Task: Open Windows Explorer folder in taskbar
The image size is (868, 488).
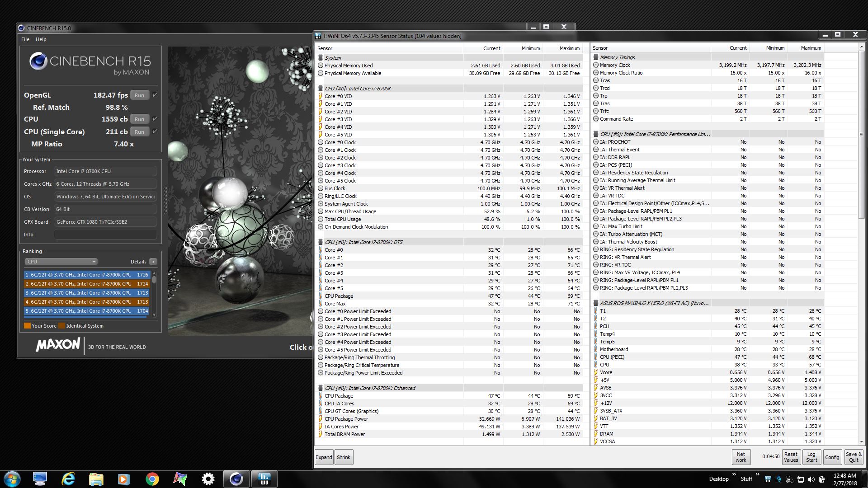Action: (x=96, y=479)
